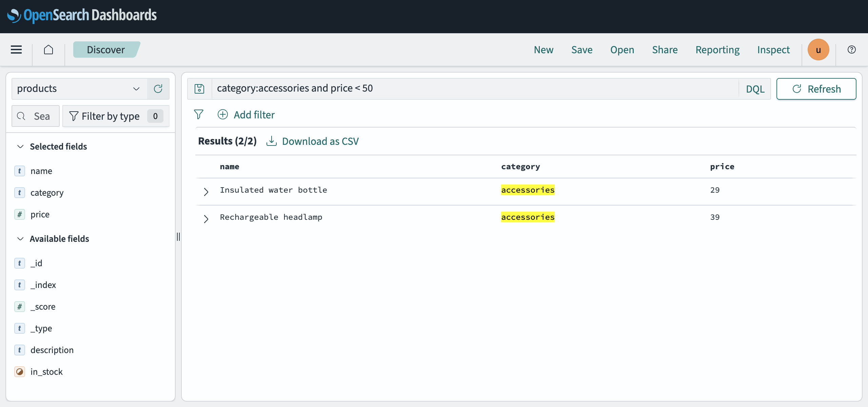Open the products index pattern dropdown

(79, 89)
